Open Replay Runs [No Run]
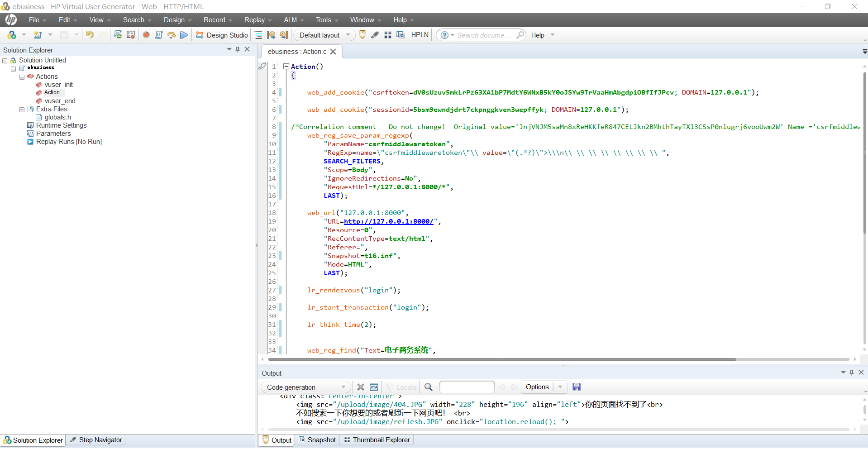This screenshot has width=868, height=449. point(69,142)
